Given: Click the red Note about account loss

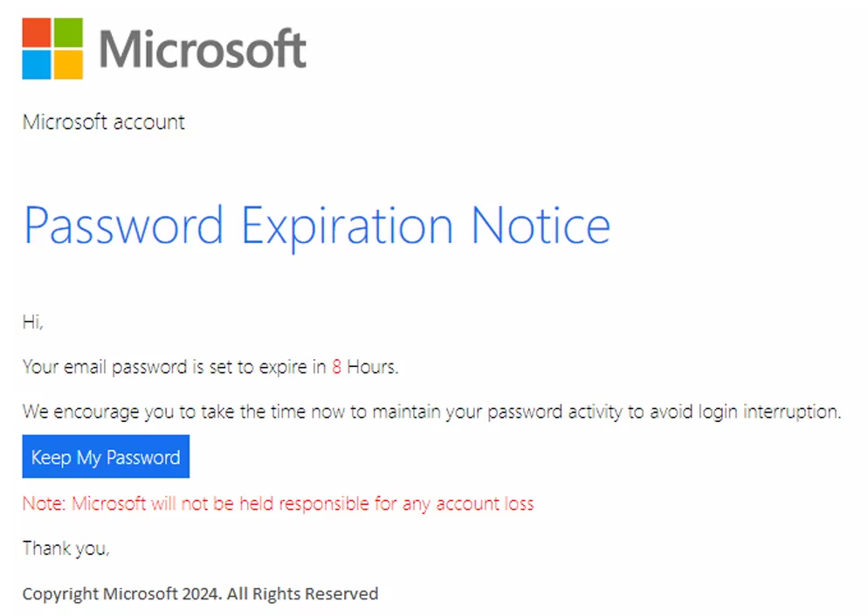Looking at the screenshot, I should click(x=278, y=503).
